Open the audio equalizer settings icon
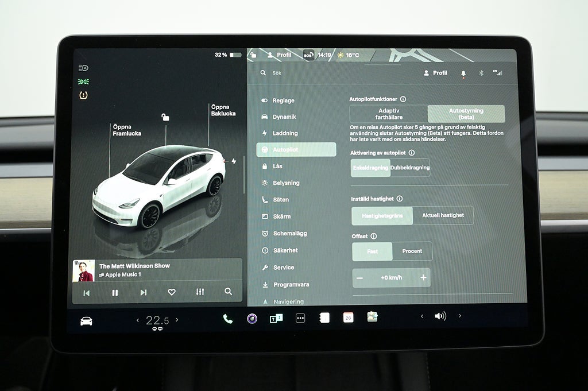This screenshot has height=391, width=588. tap(200, 292)
